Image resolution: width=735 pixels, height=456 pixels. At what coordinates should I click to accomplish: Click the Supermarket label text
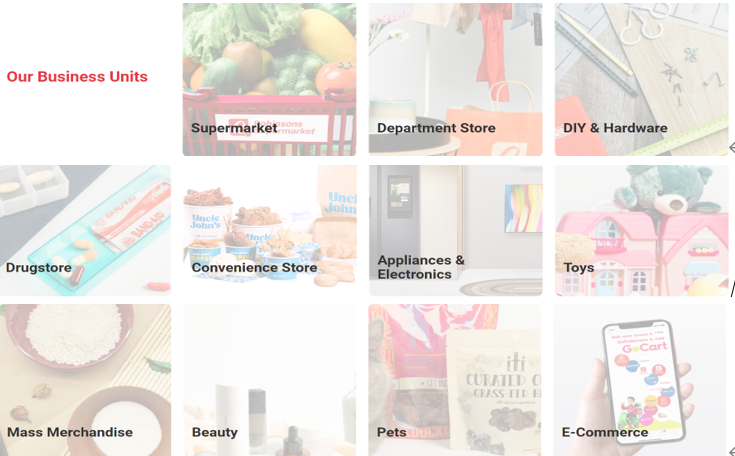coord(234,128)
